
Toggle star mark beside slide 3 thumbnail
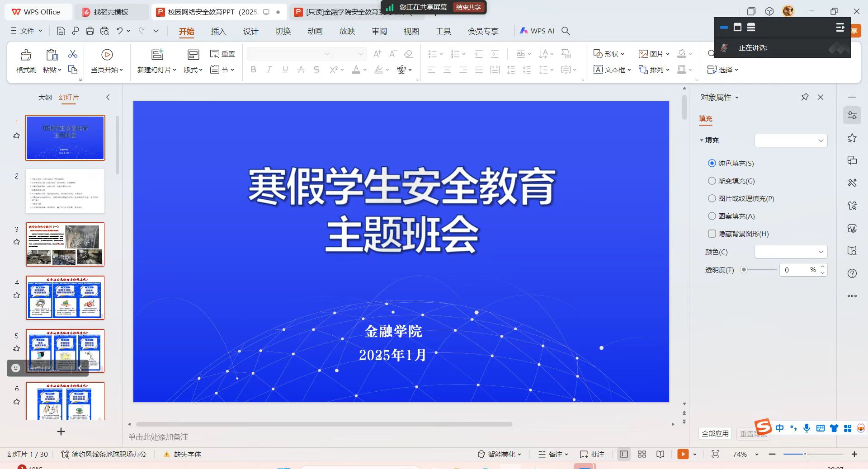[17, 242]
